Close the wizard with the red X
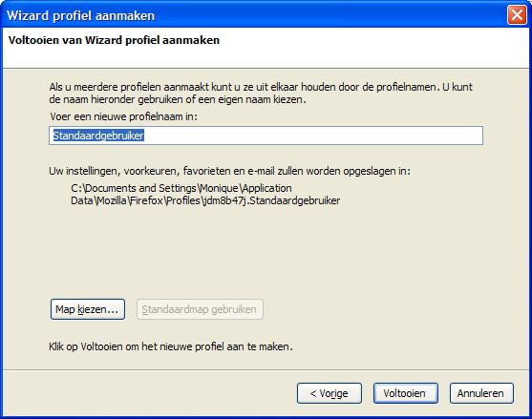This screenshot has width=532, height=419. (x=517, y=15)
